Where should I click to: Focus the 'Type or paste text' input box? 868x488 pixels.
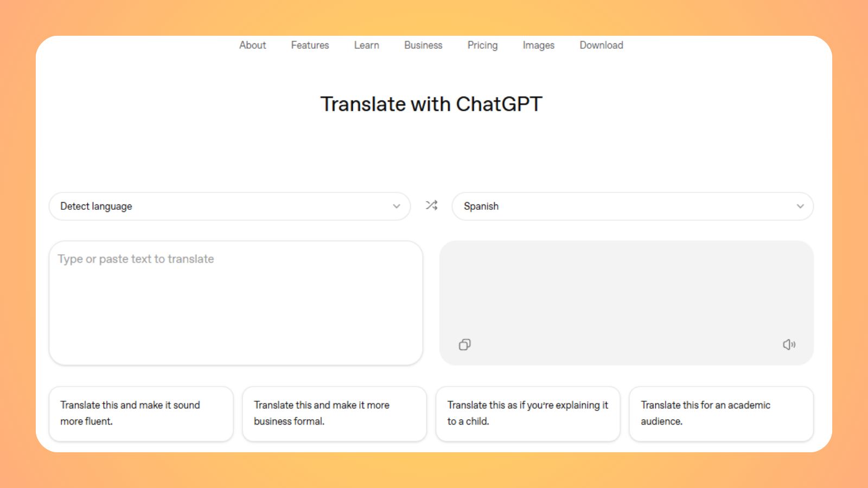tap(235, 303)
